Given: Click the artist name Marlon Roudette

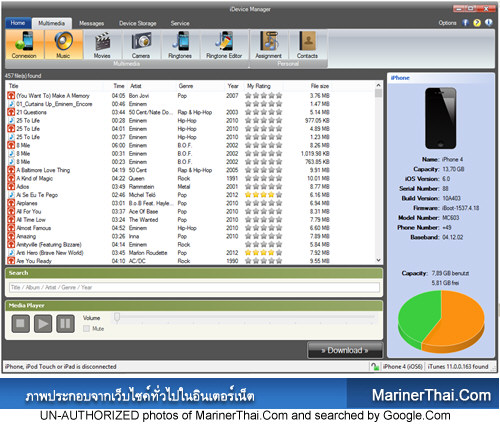Looking at the screenshot, I should tap(148, 253).
